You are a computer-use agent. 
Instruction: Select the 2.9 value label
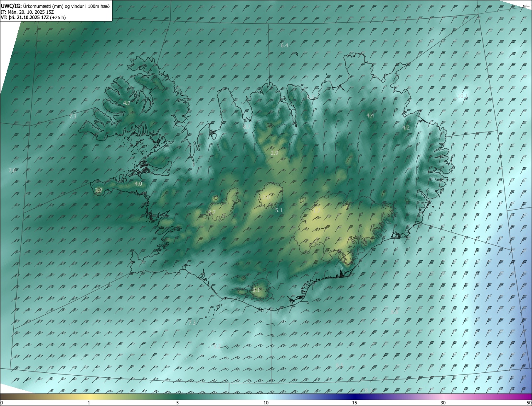tap(274, 153)
